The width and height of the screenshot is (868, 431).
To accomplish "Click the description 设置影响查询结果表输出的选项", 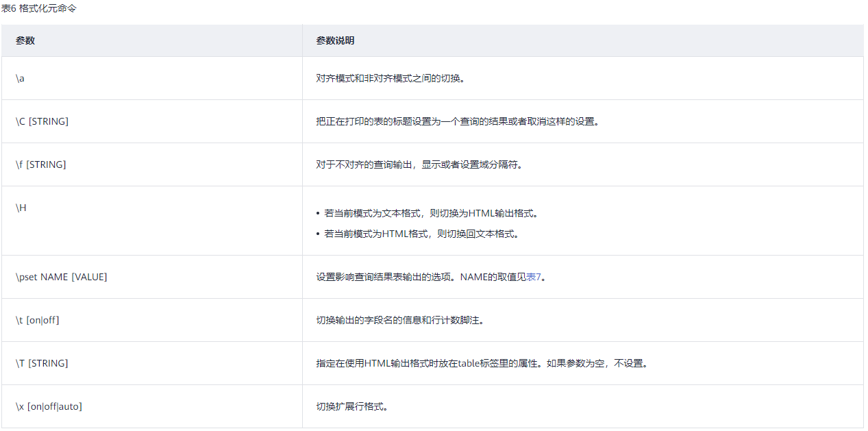I will click(x=431, y=278).
